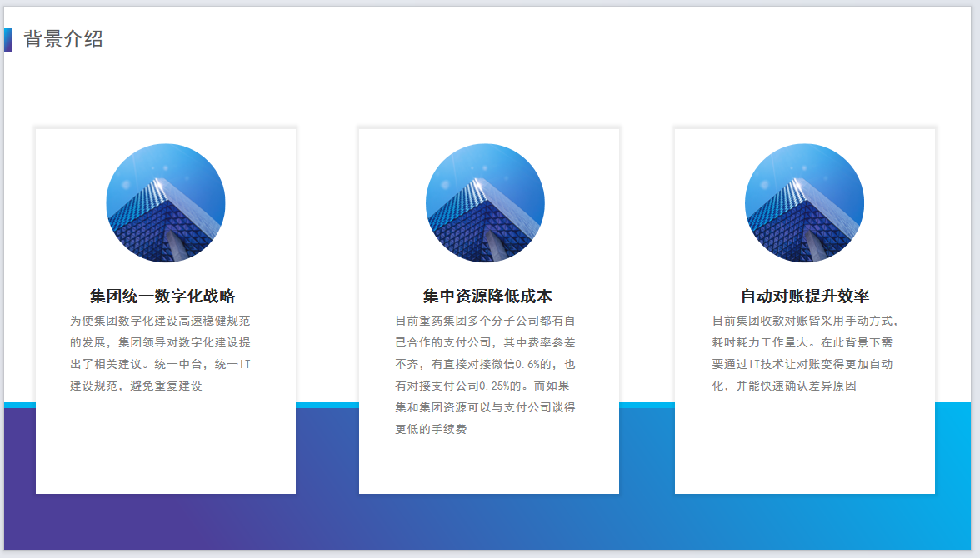Click the paragraph starting 目前集团收款对账

(x=805, y=353)
